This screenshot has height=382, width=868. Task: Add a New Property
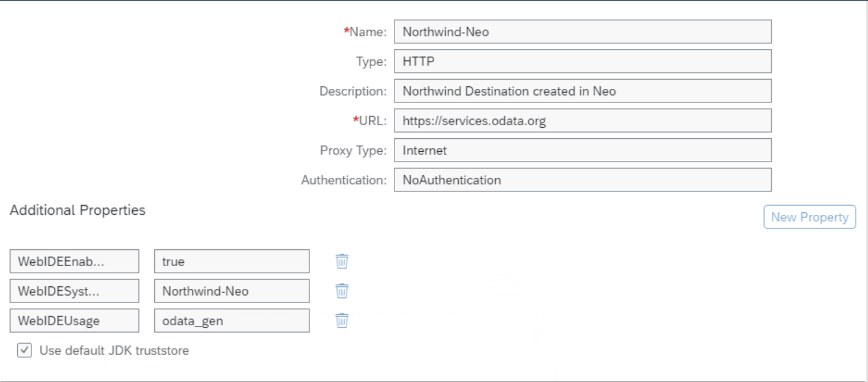[x=809, y=217]
